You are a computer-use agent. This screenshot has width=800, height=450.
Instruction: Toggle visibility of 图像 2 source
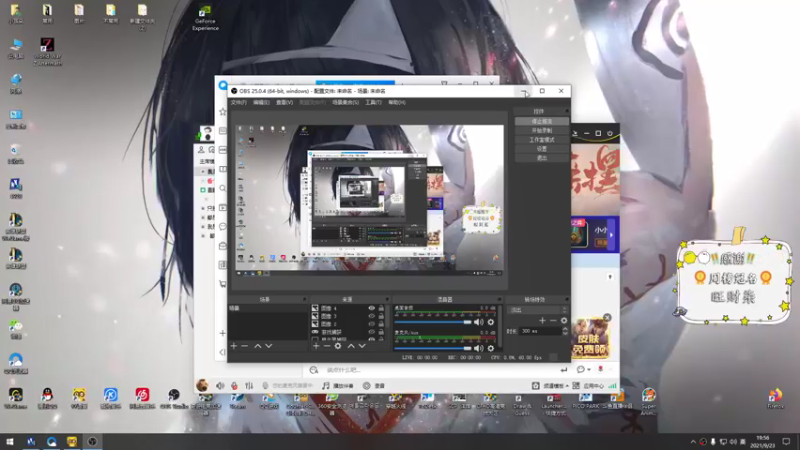[371, 323]
